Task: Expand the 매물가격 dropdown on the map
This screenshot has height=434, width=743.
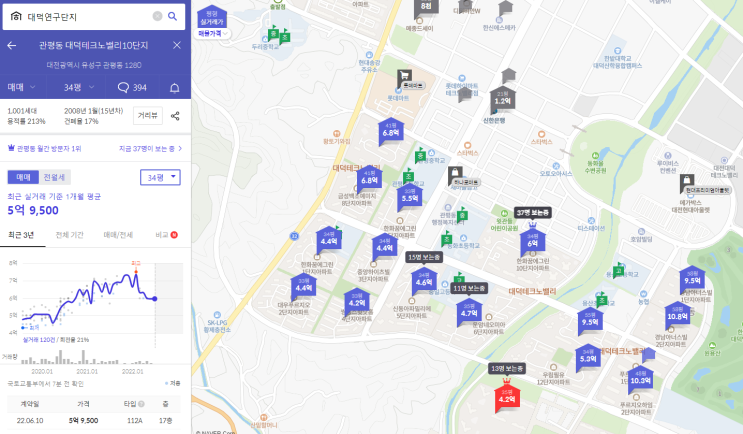Action: 212,33
